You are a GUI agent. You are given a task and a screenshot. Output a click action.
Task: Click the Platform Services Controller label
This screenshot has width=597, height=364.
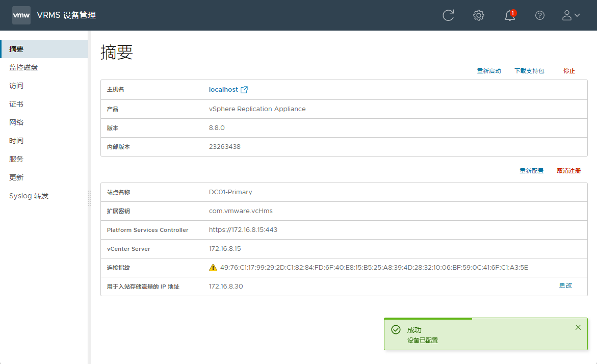click(x=147, y=230)
